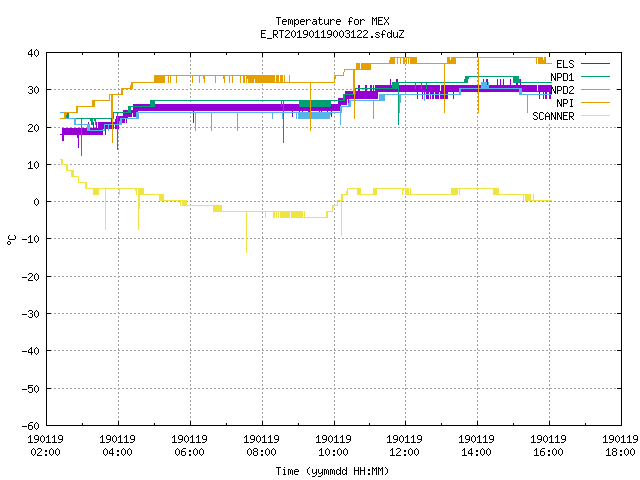Click the x-axis label 190119 02:00
Screen dimensions: 640x480
[x=45, y=445]
